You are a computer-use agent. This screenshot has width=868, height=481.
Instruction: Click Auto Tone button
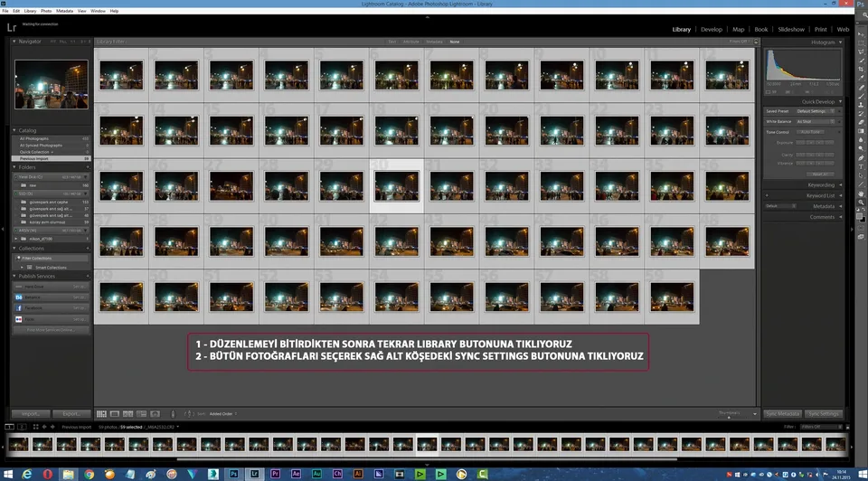point(810,132)
